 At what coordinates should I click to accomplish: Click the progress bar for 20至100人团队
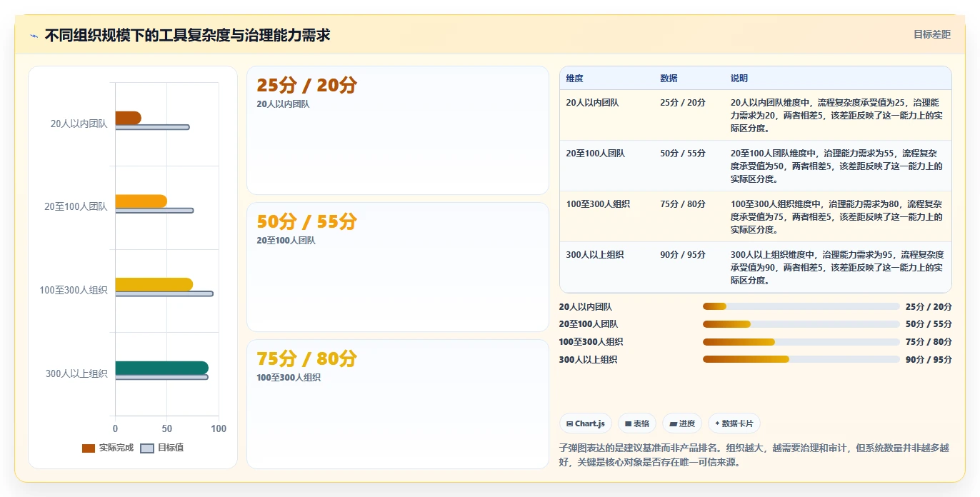[801, 324]
